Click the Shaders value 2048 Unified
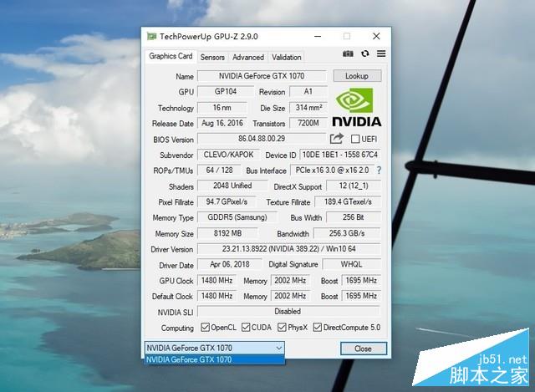535x392 pixels. pos(232,186)
